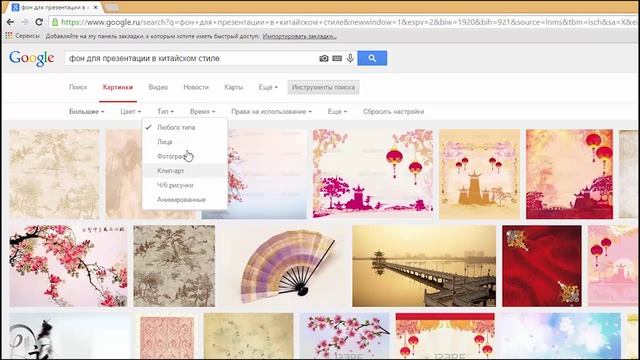Click the green padlock security icon

pos(55,22)
